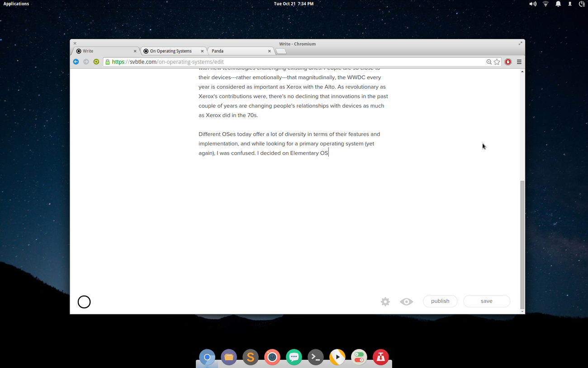The height and width of the screenshot is (368, 588).
Task: Click the save button
Action: coord(487,301)
